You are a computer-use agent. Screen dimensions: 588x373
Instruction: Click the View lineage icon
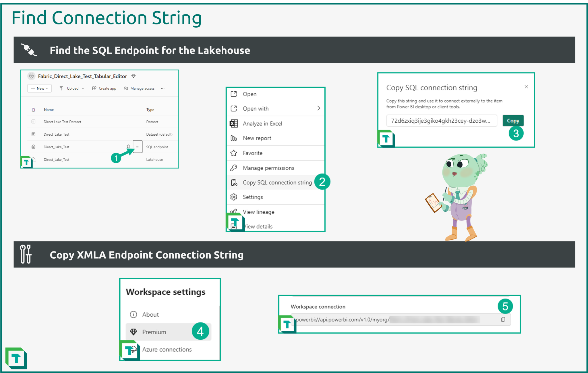tap(233, 212)
